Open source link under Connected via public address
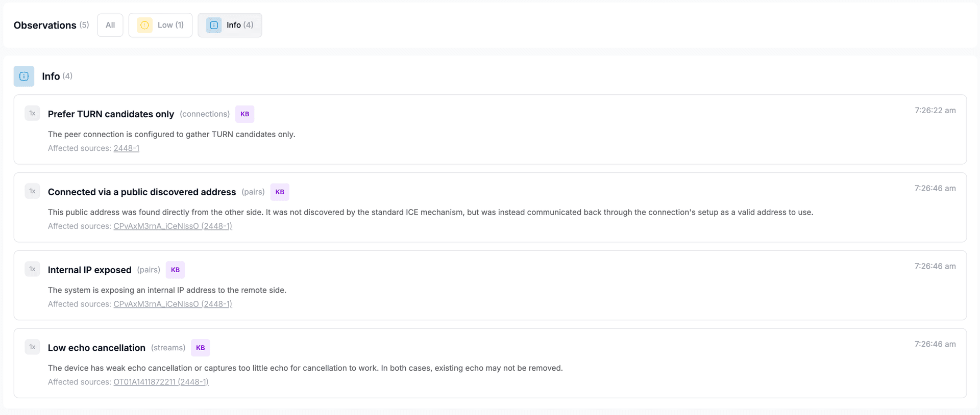 pos(173,226)
